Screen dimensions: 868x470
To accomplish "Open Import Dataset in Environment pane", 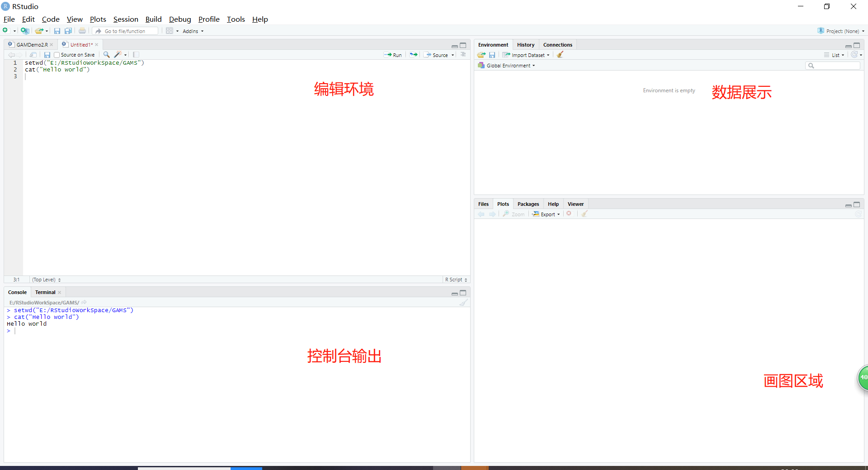I will click(x=526, y=55).
